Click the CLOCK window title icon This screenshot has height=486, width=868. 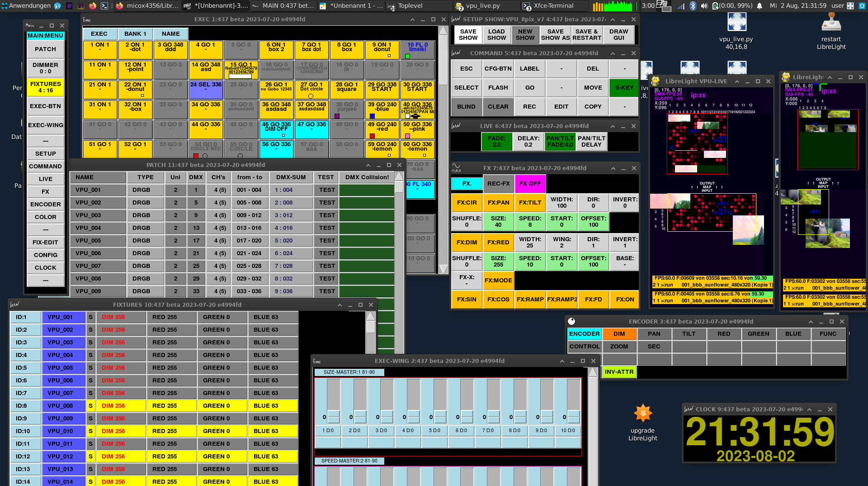click(689, 409)
